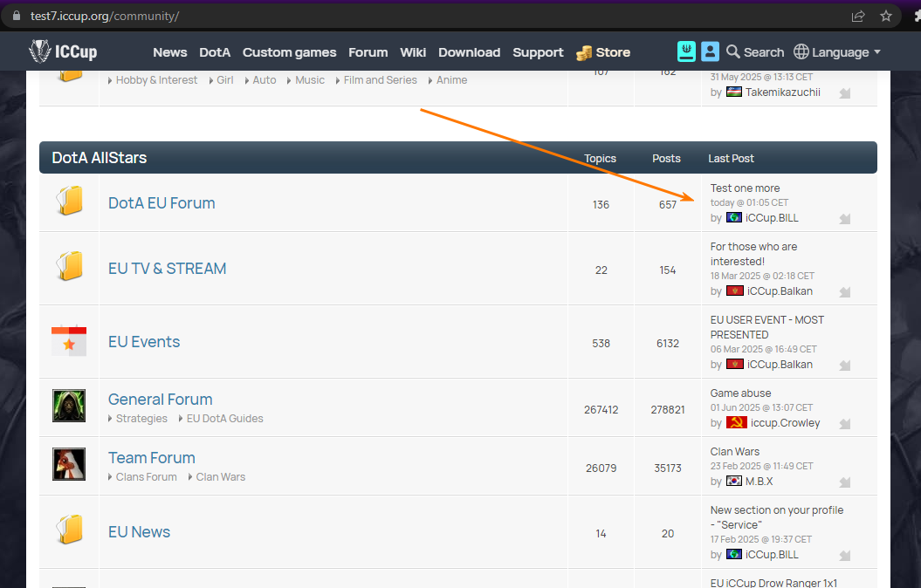Image resolution: width=921 pixels, height=588 pixels.
Task: Open the 'Game abuse' last post
Action: (x=740, y=393)
